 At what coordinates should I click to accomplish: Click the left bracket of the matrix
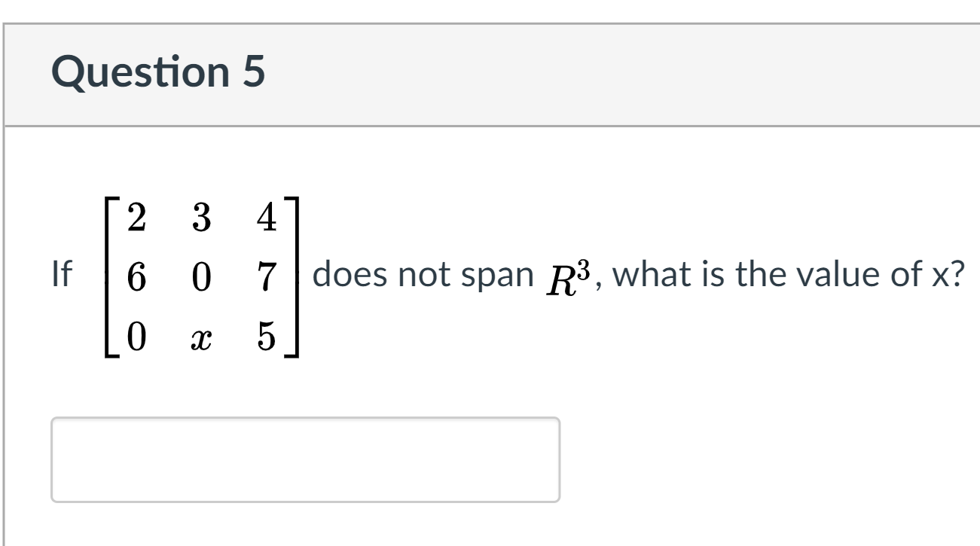(108, 276)
